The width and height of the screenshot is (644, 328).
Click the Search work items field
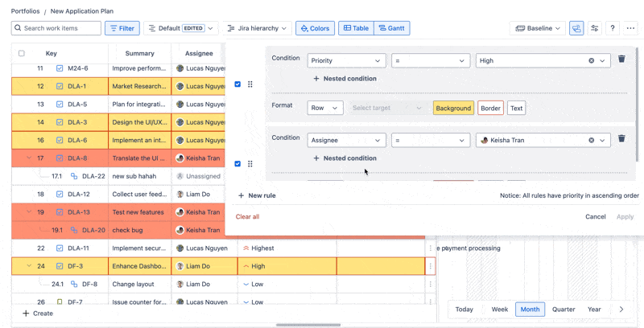pyautogui.click(x=56, y=28)
